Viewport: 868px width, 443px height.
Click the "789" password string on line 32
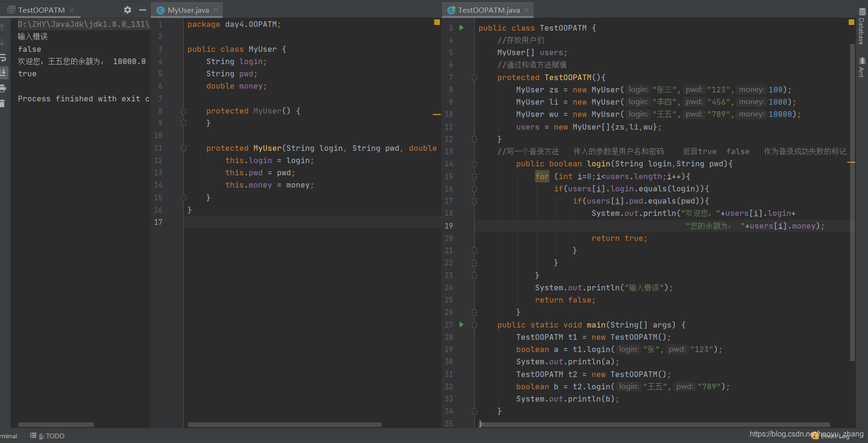pos(709,387)
